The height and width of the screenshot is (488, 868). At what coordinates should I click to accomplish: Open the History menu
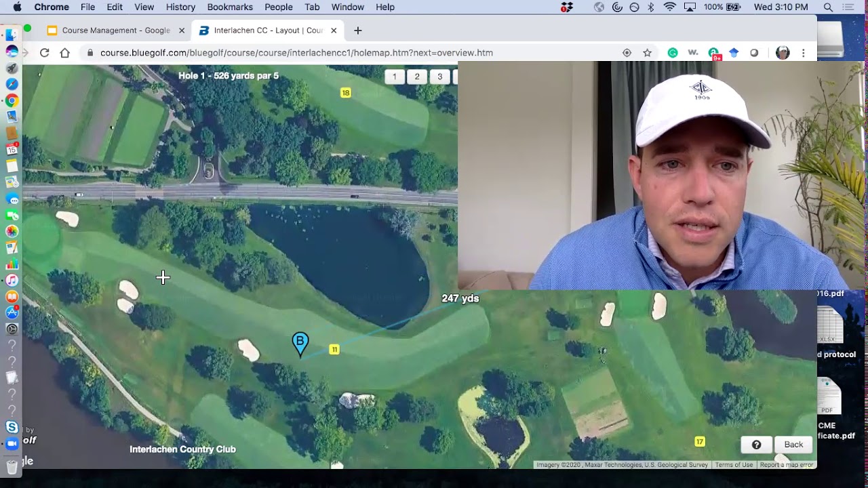pos(180,7)
